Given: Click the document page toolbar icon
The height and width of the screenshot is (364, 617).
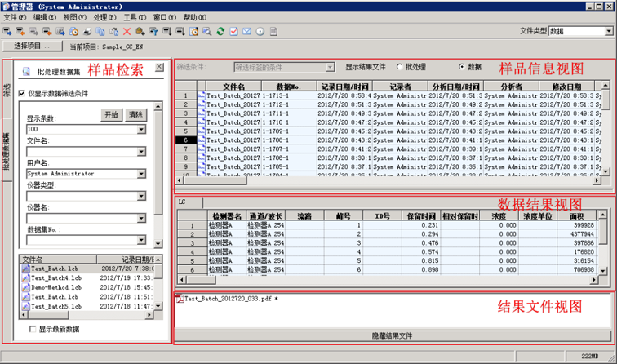Looking at the screenshot, I should 273,31.
